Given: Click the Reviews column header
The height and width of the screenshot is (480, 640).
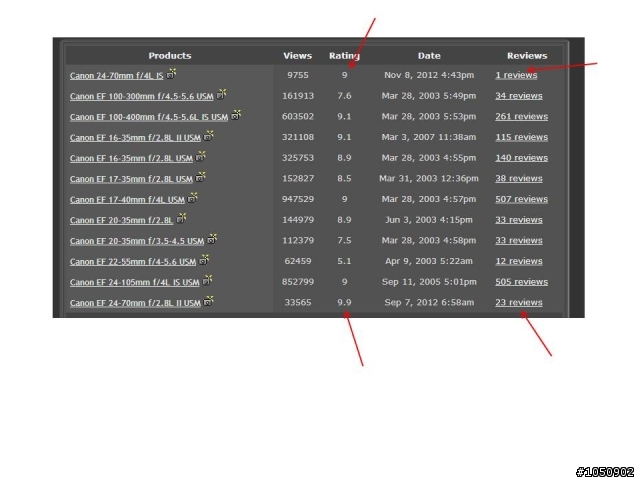Looking at the screenshot, I should coord(527,56).
